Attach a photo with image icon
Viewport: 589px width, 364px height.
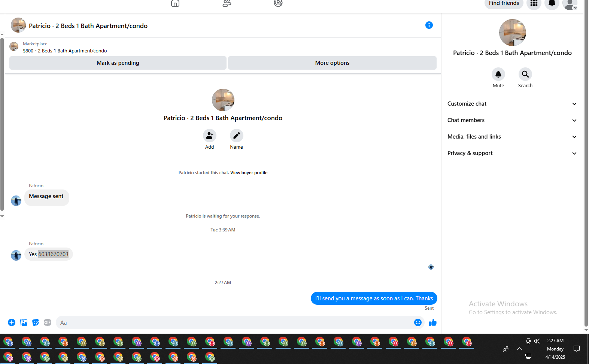(x=24, y=322)
